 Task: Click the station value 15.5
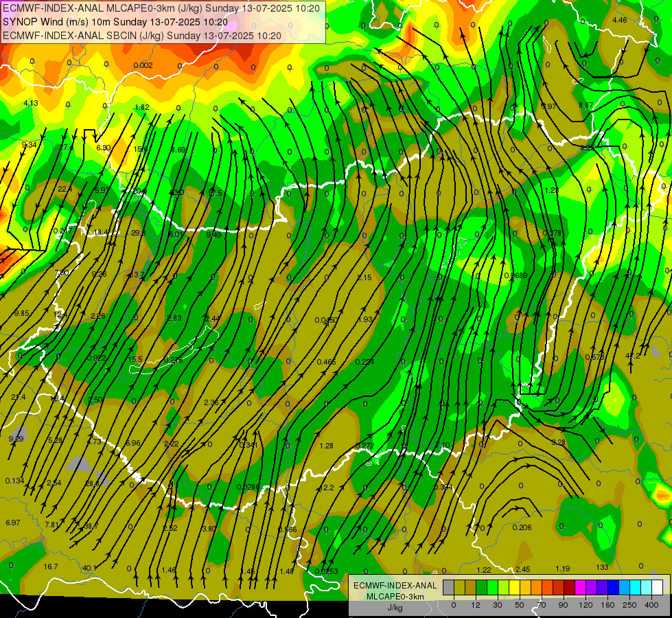tap(135, 359)
